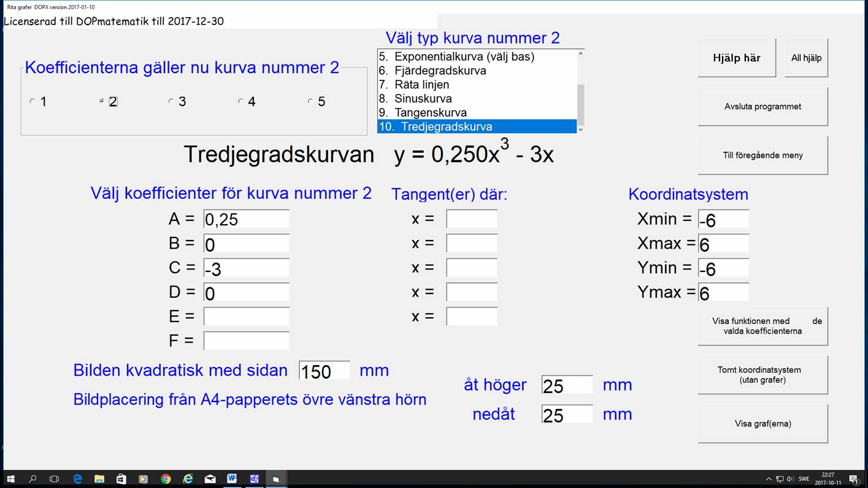Choose radio button for curve 5
This screenshot has width=868, height=488.
click(x=310, y=102)
